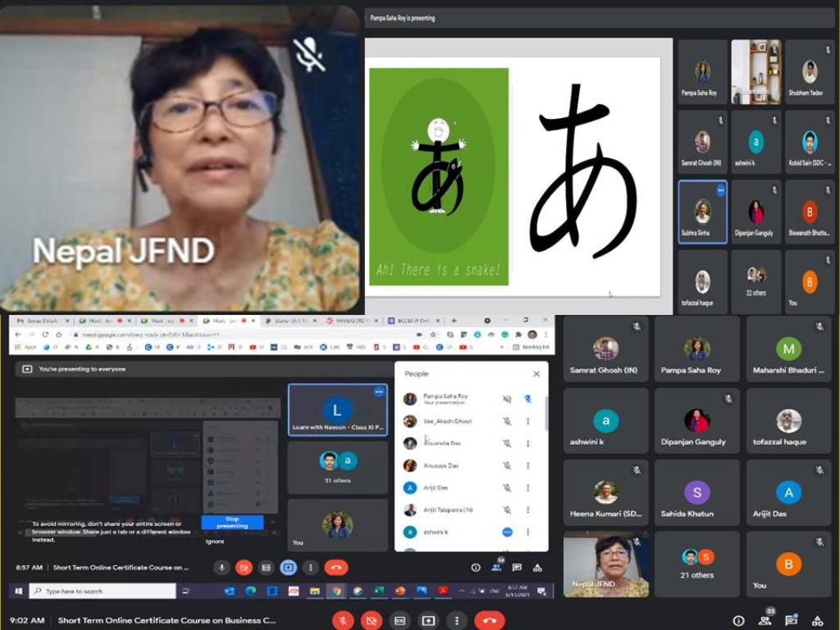Image resolution: width=840 pixels, height=630 pixels.
Task: Select the Kobid Sain participant tile
Action: (810, 142)
